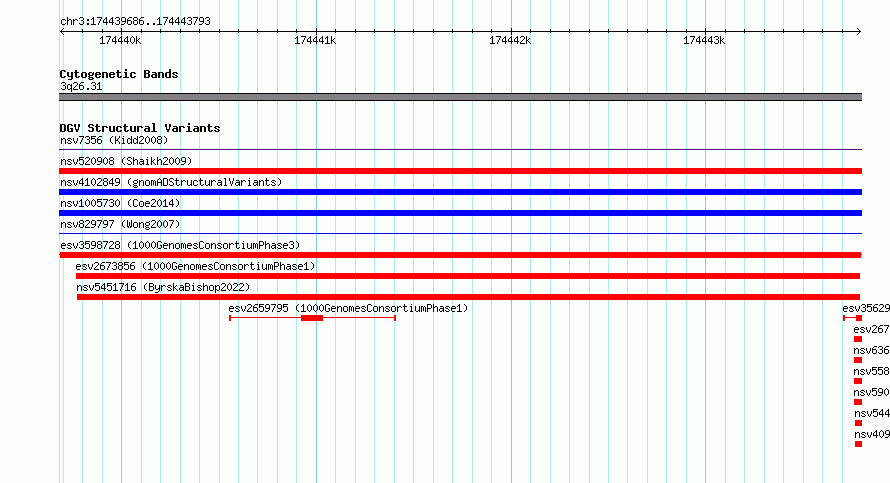
Task: Click the red square under esv267
Action: (858, 339)
